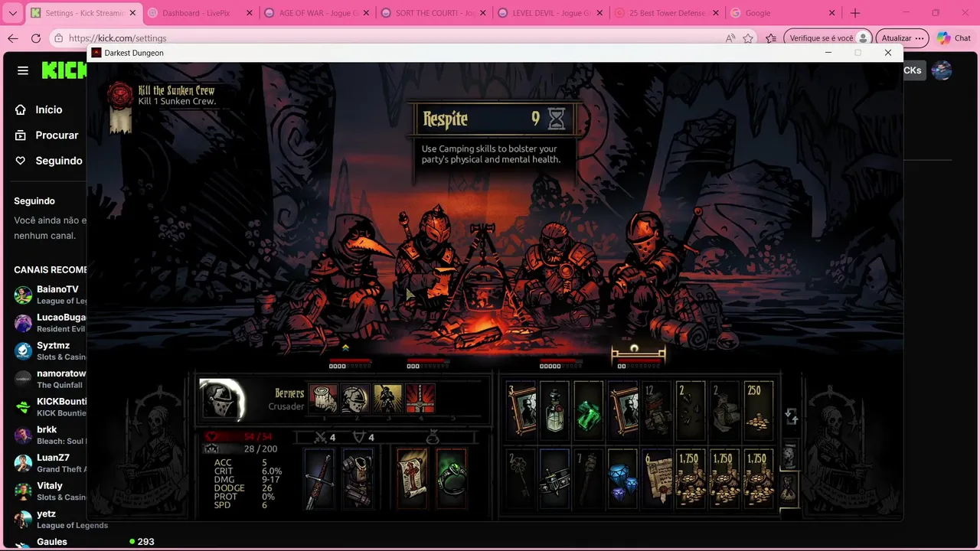Select the torch stack with count 7
Viewport: 980px width, 551px height.
(589, 478)
